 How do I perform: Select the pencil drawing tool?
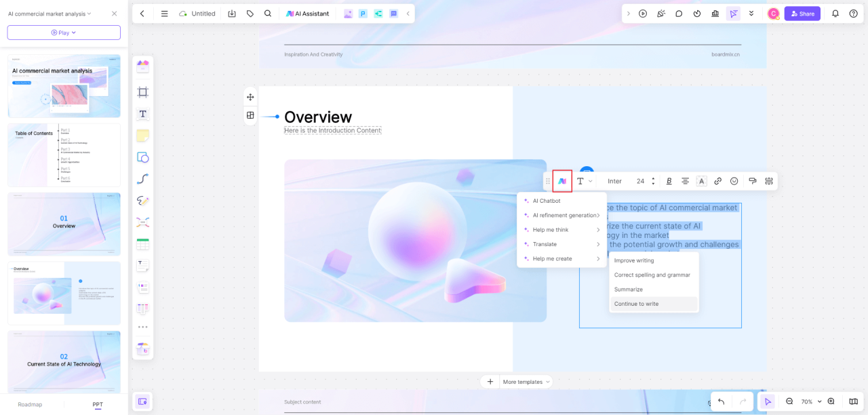pyautogui.click(x=142, y=200)
